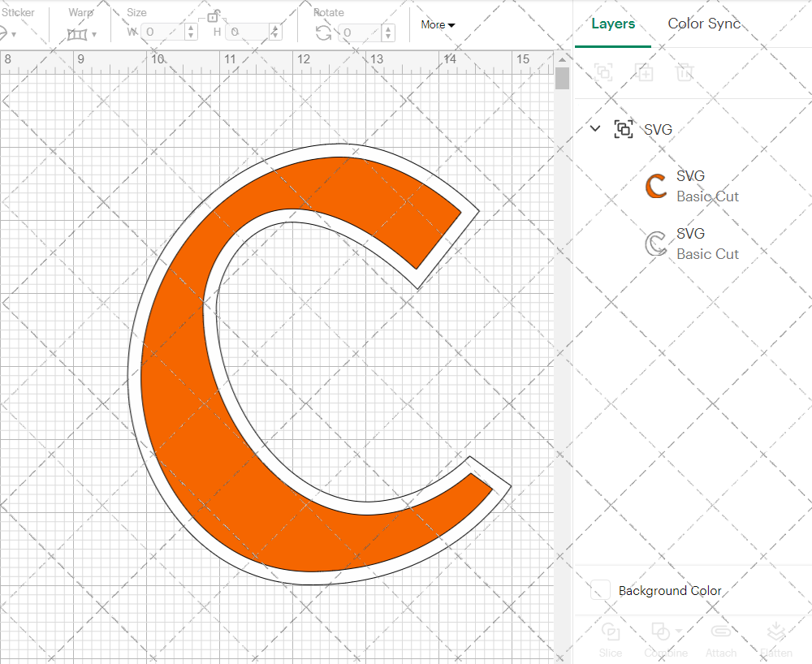The image size is (812, 664).
Task: Select the orange SVG Basic Cut layer
Action: [x=706, y=186]
